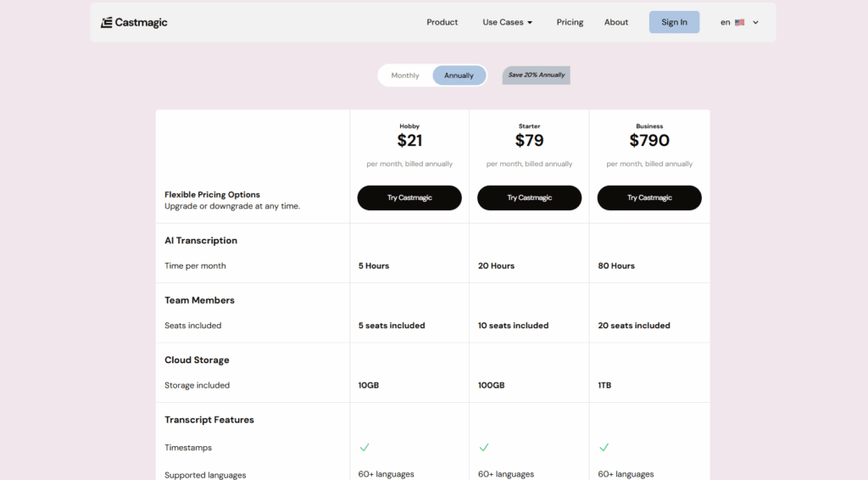Click the Business Timestamps checkmark
This screenshot has height=480, width=868.
[604, 447]
